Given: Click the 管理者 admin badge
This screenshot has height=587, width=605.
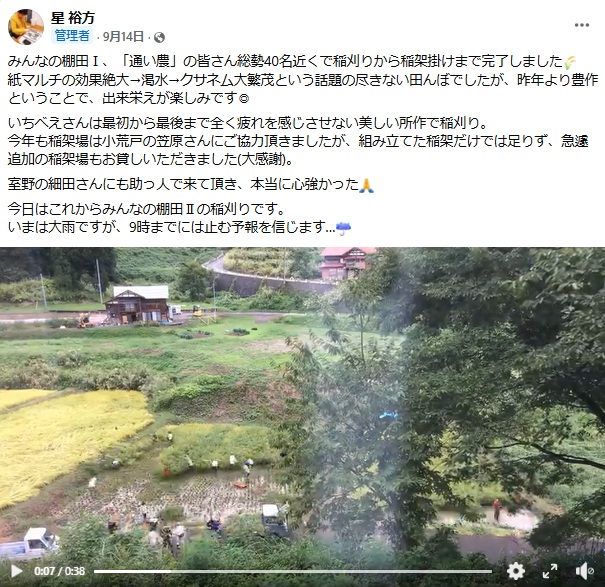Looking at the screenshot, I should coord(72,36).
